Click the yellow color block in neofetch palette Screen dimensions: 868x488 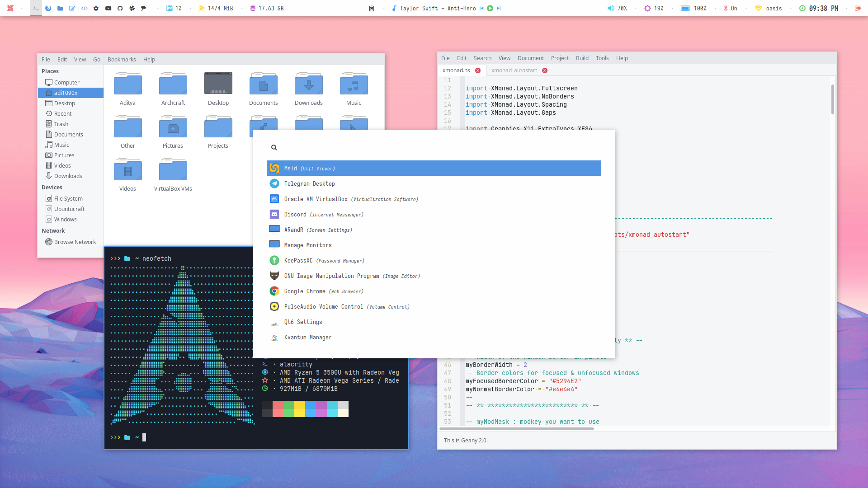pyautogui.click(x=299, y=408)
